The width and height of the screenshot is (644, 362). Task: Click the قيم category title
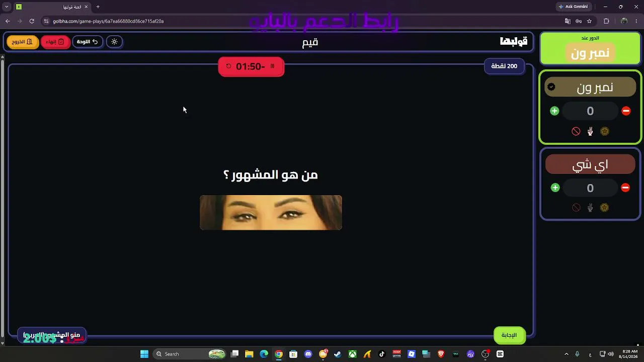pyautogui.click(x=310, y=42)
